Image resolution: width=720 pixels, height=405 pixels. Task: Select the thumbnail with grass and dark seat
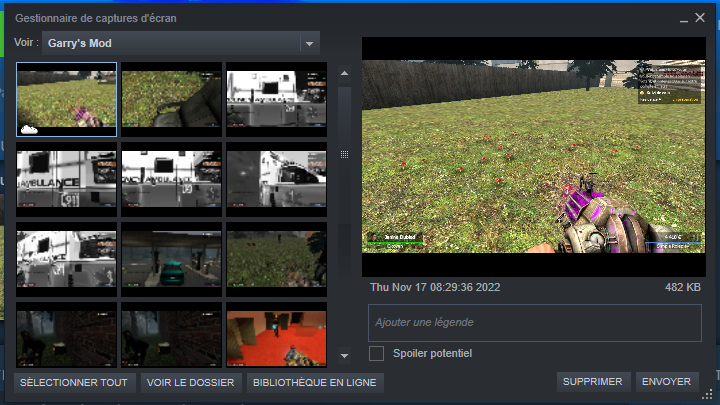171,99
